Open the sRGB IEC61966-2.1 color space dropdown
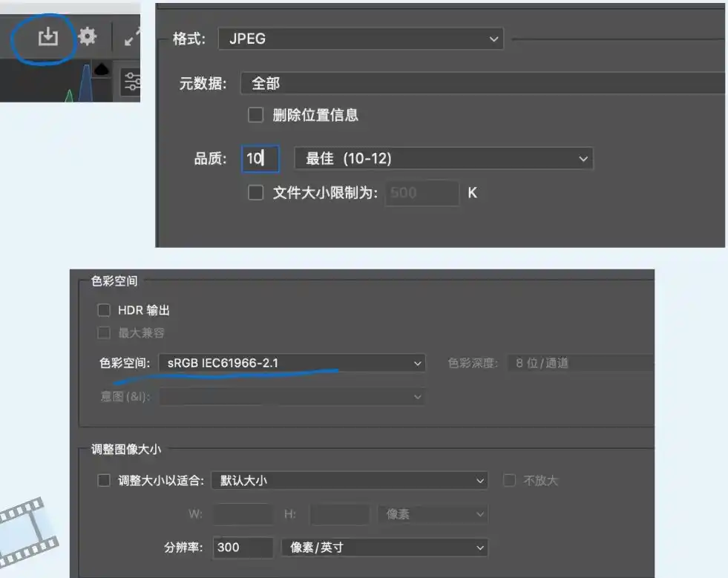Screen dimensions: 728x578 [292, 363]
